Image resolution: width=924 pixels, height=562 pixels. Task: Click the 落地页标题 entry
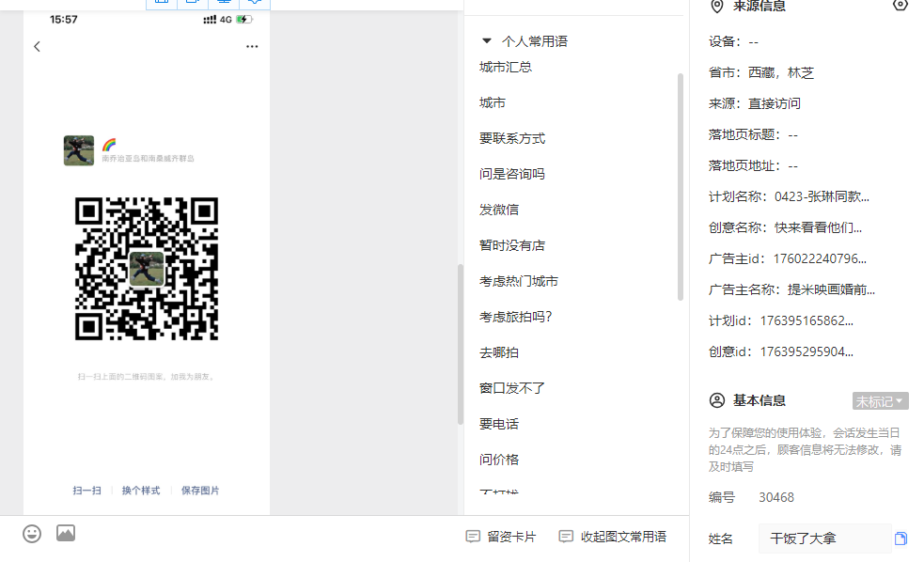point(753,135)
